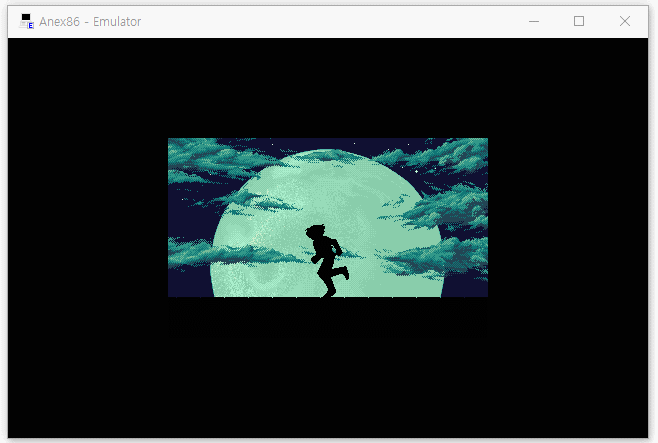The height and width of the screenshot is (443, 658).
Task: Click the Anex86 app icon in title bar
Action: (x=27, y=21)
